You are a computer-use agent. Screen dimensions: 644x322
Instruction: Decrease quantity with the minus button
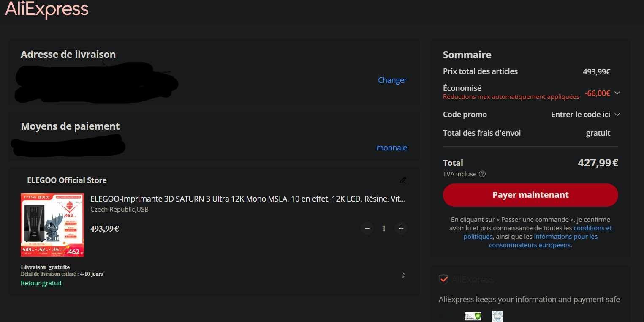(367, 229)
